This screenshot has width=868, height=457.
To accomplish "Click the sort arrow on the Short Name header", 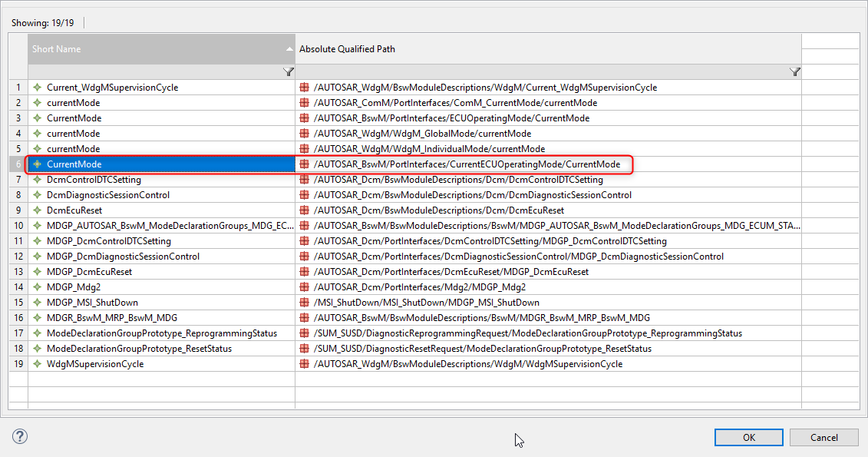I will pos(289,49).
